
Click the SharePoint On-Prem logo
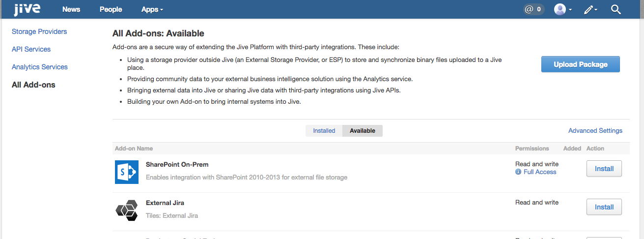[x=127, y=172]
